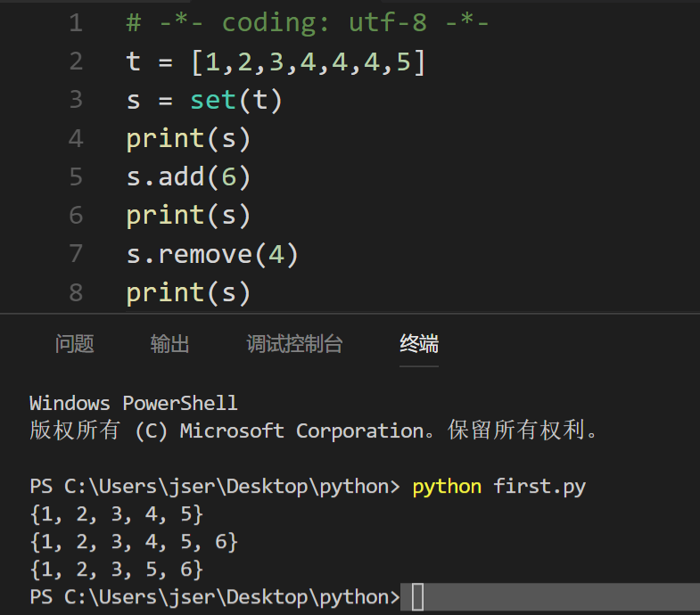Click the terminal cursor at the last prompt
Screen dimensions: 700x615
[417, 596]
